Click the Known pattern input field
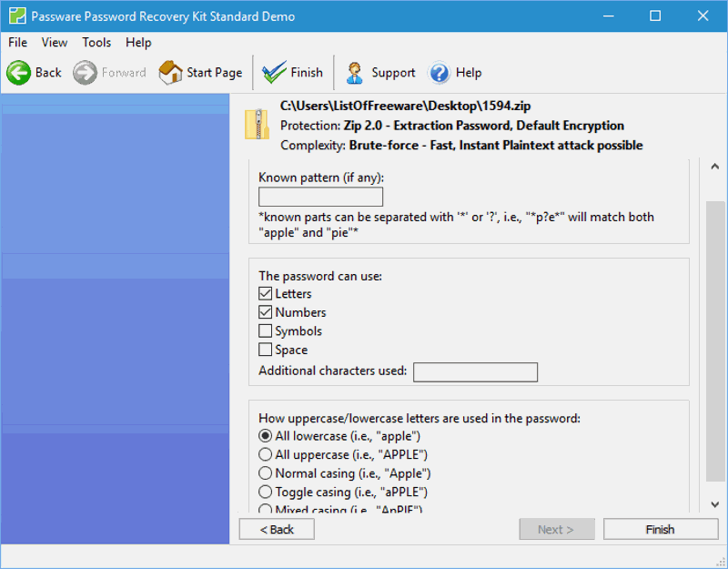Viewport: 728px width, 569px height. coord(321,197)
